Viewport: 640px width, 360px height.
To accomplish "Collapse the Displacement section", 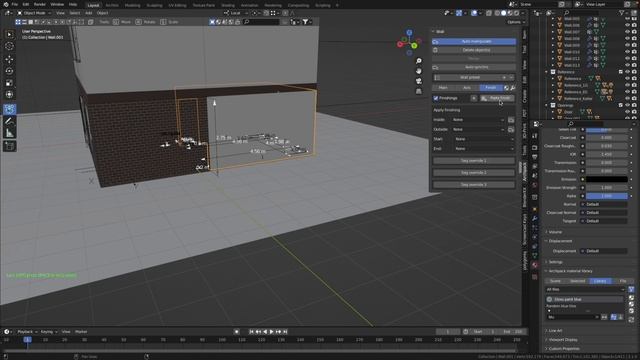I will click(x=560, y=241).
